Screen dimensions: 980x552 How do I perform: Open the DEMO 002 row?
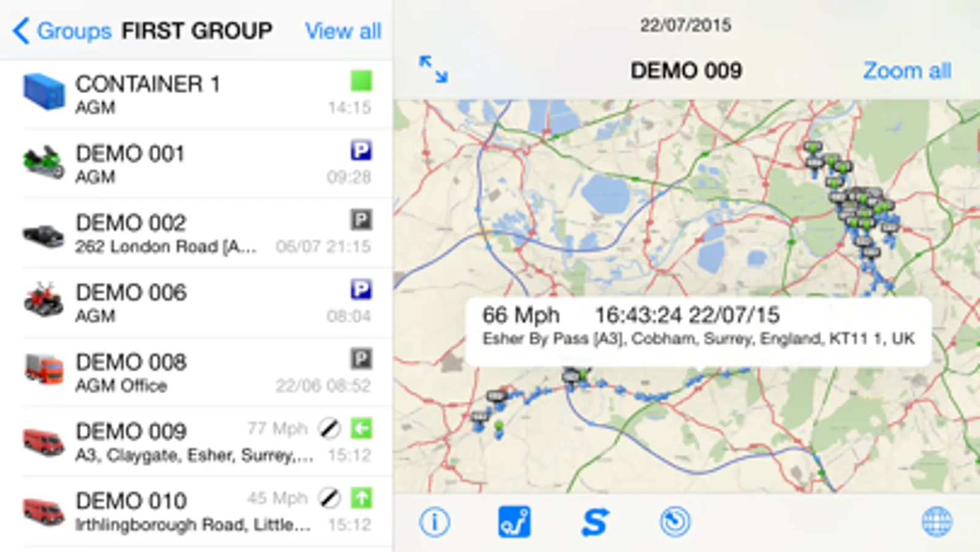(196, 233)
